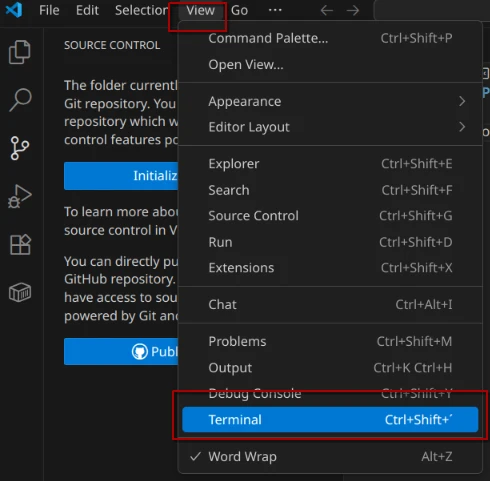Viewport: 490px width, 481px height.
Task: Select Run in the View menu
Action: pos(330,242)
